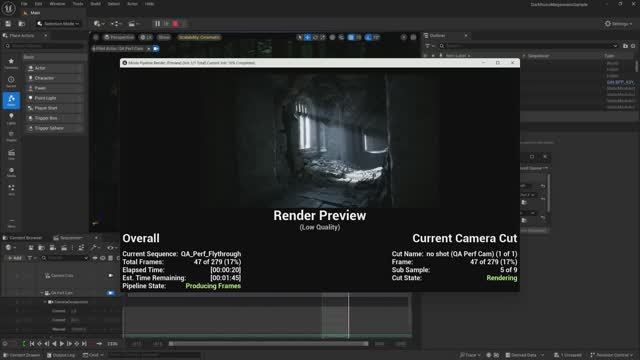Select the Basic category icon in Place Actors
The image size is (640, 360).
pos(11,100)
